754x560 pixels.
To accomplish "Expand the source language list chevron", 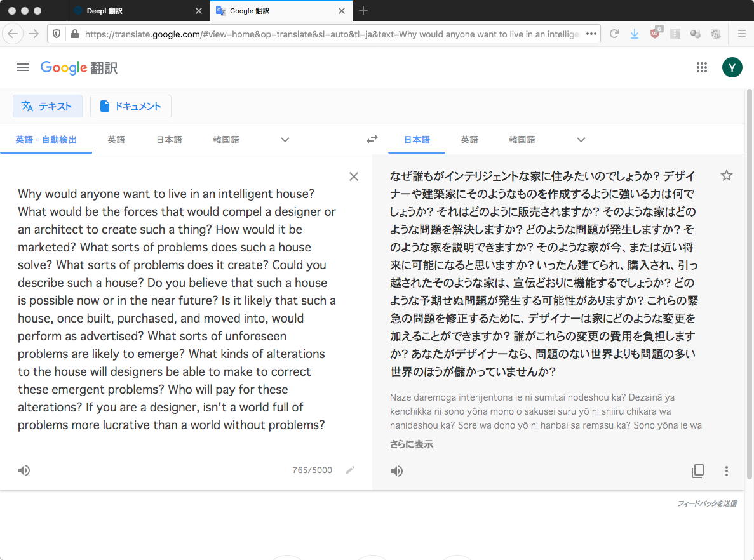I will [x=285, y=140].
